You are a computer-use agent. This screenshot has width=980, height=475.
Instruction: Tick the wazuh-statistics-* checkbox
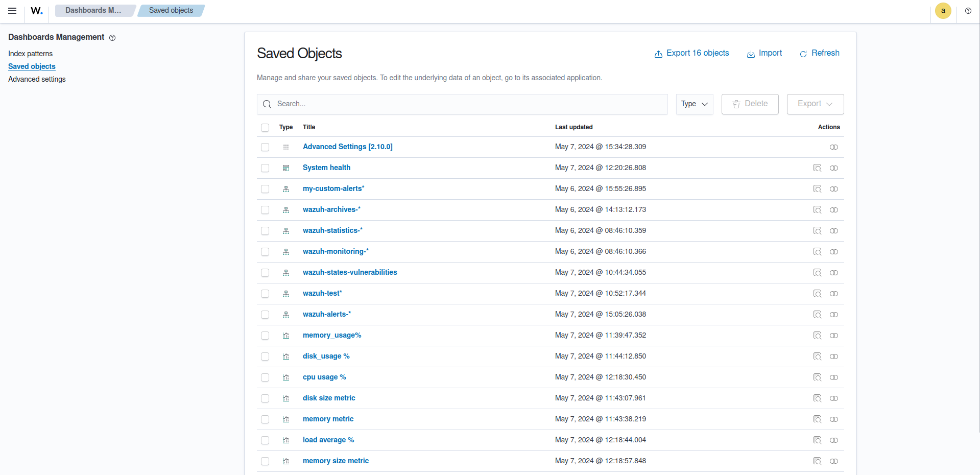(265, 231)
